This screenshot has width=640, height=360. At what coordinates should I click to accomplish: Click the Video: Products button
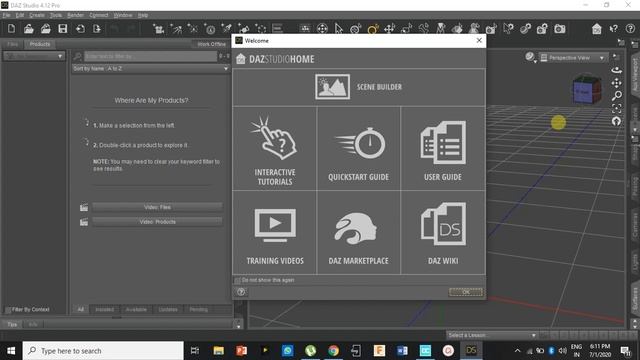pyautogui.click(x=157, y=222)
